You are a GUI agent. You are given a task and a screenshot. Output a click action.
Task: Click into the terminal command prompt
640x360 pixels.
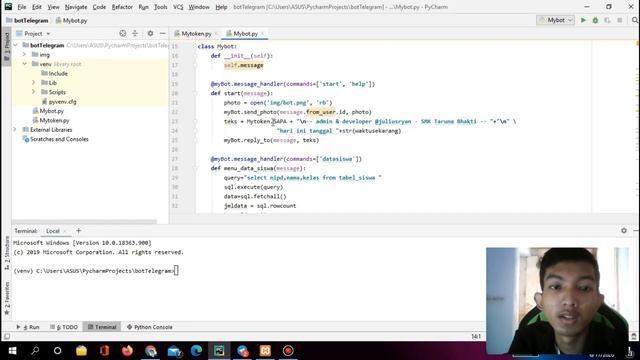176,271
